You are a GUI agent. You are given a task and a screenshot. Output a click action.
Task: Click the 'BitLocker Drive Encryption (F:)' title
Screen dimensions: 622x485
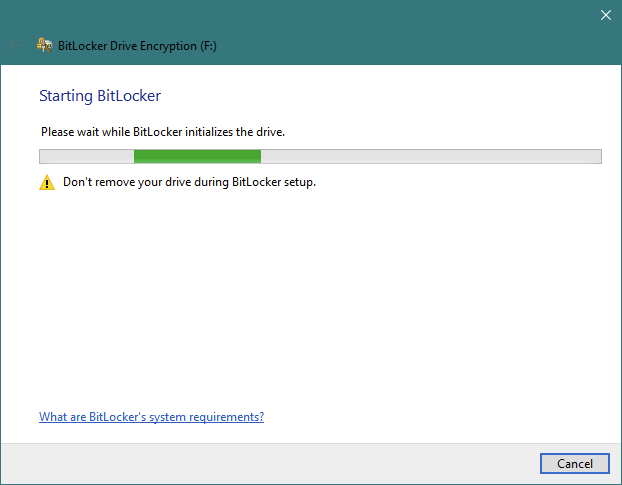point(137,46)
